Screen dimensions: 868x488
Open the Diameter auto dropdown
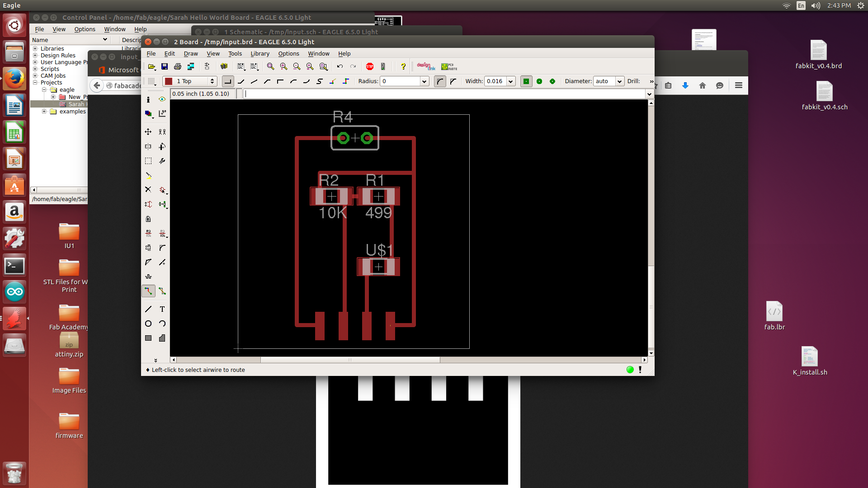pos(619,81)
